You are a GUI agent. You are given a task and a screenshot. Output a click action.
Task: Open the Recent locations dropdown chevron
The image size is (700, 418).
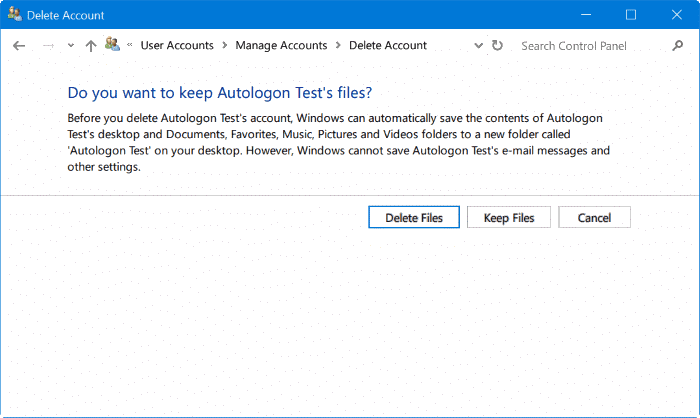pos(70,46)
